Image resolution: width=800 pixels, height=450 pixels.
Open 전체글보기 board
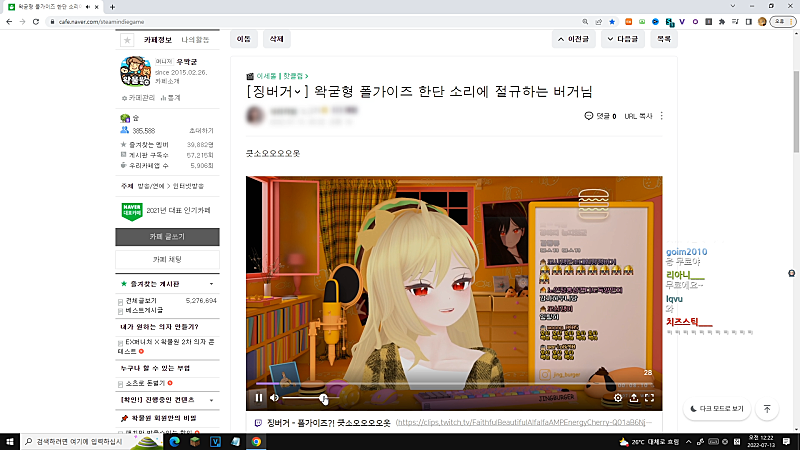click(141, 301)
